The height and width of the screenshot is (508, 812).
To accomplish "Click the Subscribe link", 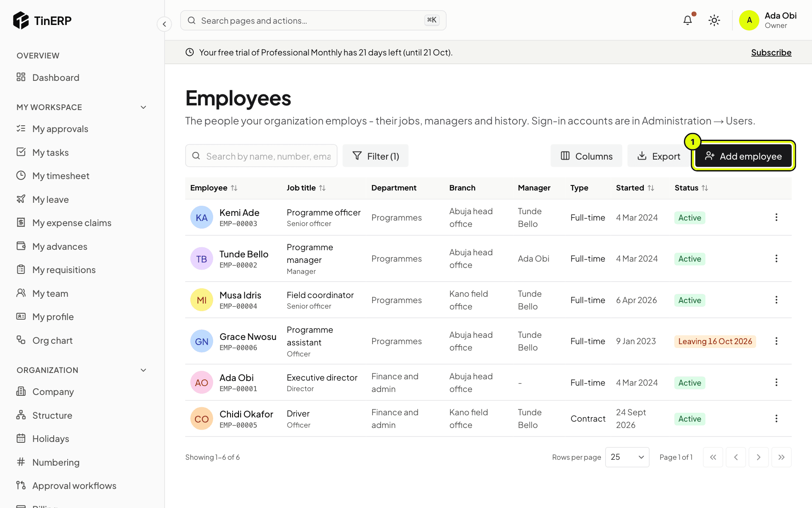I will point(771,52).
